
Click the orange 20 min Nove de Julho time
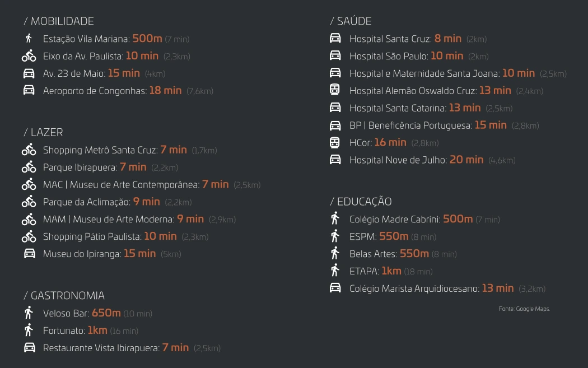(466, 160)
